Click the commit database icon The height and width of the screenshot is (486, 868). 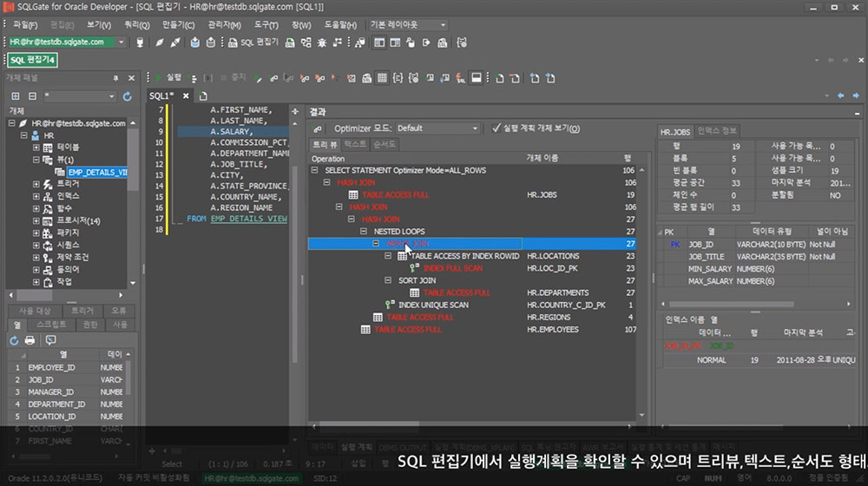tap(194, 42)
